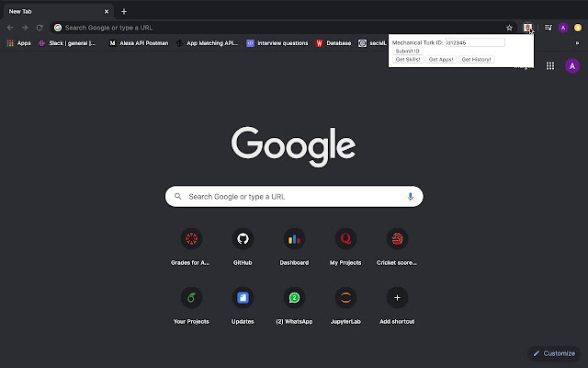The image size is (588, 368).
Task: Click the forward navigation arrow
Action: [25, 28]
